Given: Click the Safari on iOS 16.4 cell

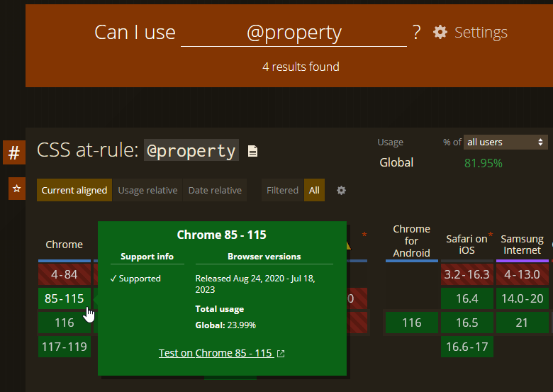Looking at the screenshot, I should pos(467,298).
